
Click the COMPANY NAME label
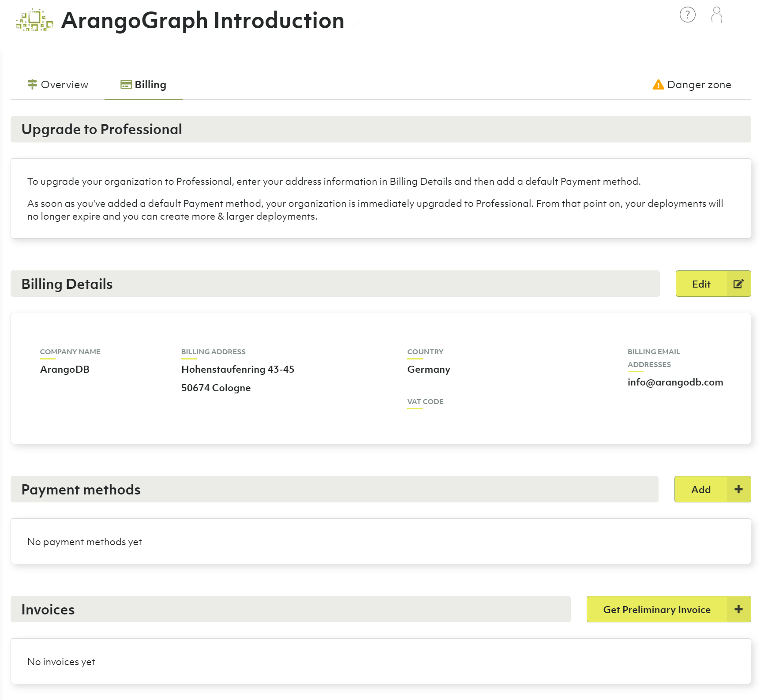70,352
